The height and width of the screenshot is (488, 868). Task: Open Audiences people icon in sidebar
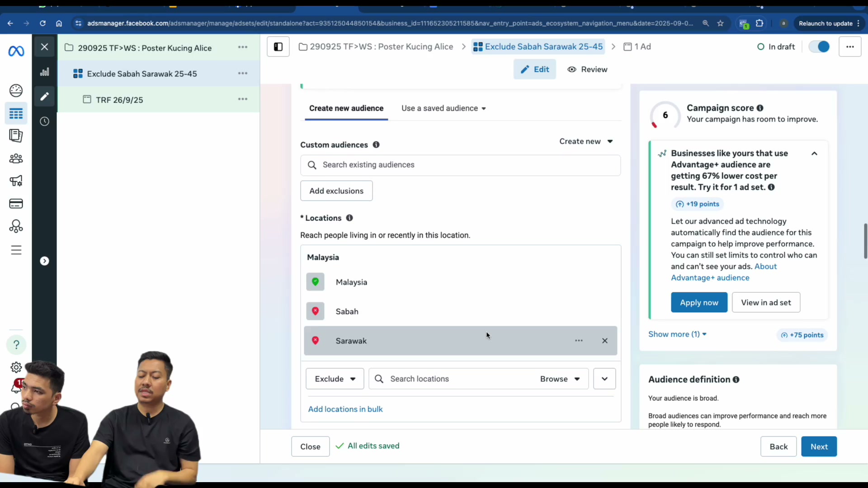click(x=16, y=159)
